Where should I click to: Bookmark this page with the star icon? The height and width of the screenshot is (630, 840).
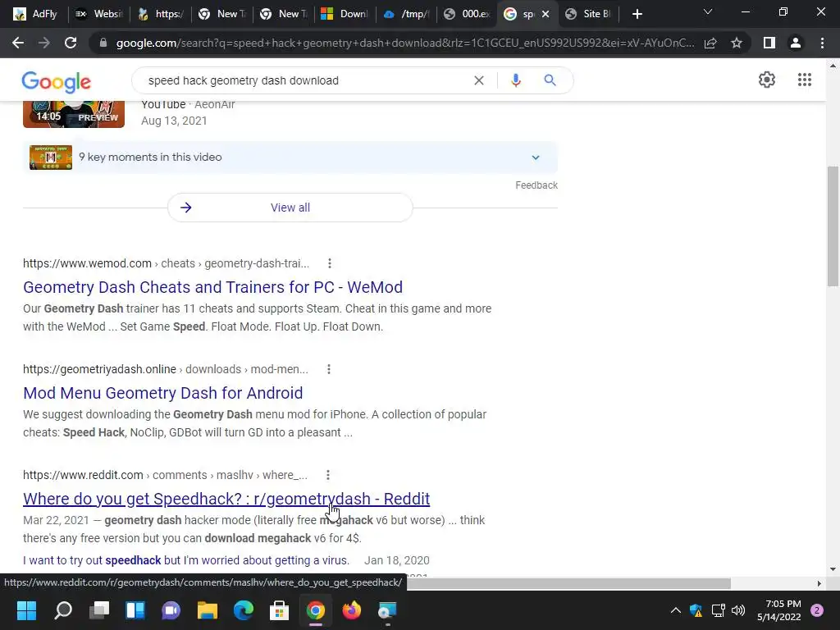[737, 43]
